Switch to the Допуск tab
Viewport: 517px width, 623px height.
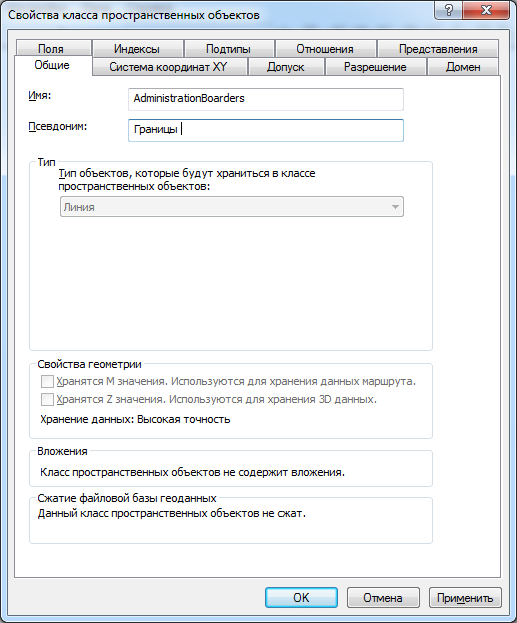pyautogui.click(x=286, y=67)
